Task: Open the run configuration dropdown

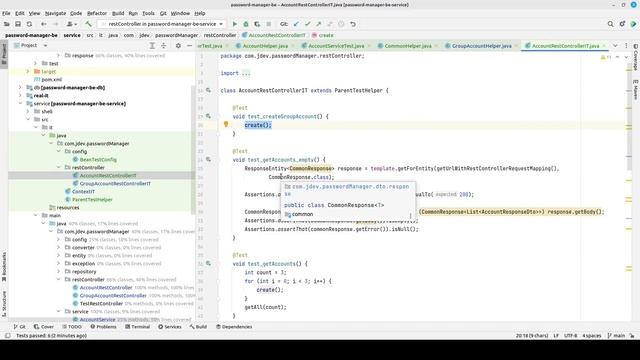Action: click(163, 24)
